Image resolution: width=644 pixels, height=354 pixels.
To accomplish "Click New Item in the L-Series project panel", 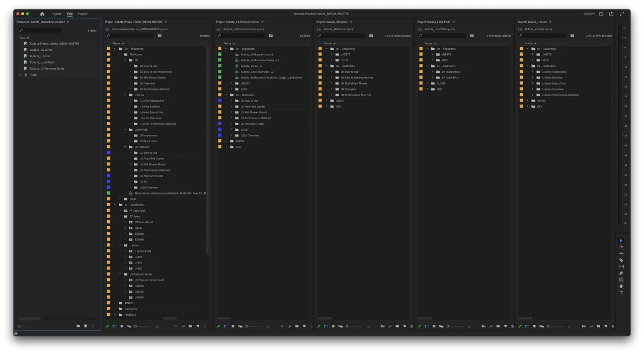I will point(606,326).
